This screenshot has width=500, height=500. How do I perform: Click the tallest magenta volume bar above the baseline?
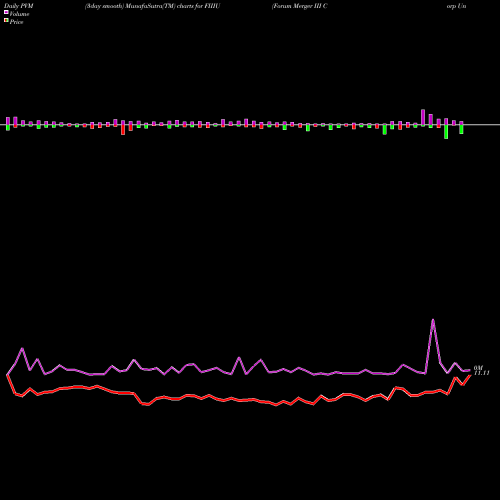coord(423,118)
